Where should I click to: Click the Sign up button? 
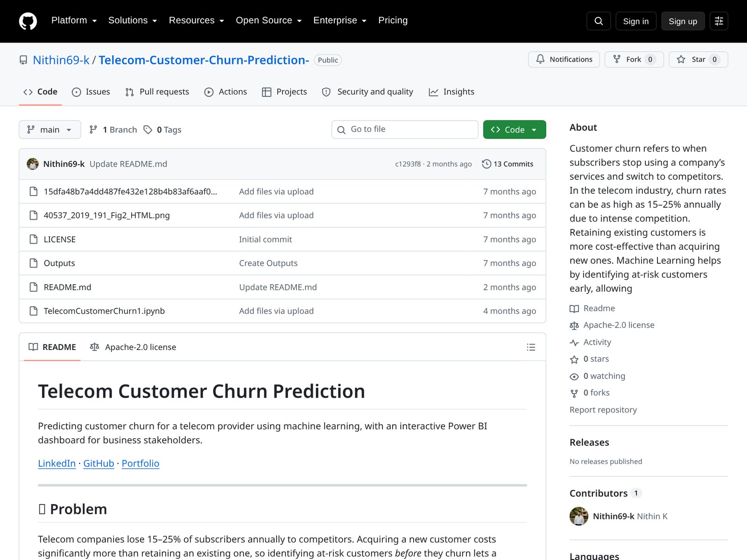(683, 21)
